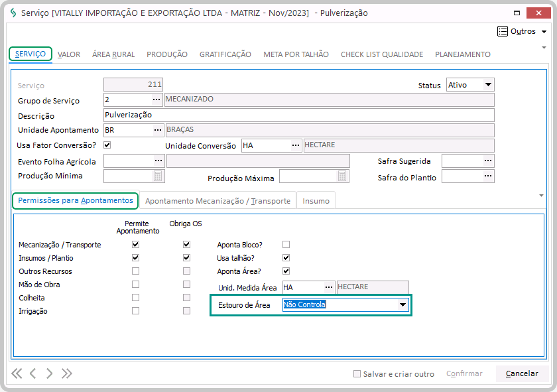Open calculator for Produção Máxima
The image size is (557, 392).
pyautogui.click(x=342, y=176)
